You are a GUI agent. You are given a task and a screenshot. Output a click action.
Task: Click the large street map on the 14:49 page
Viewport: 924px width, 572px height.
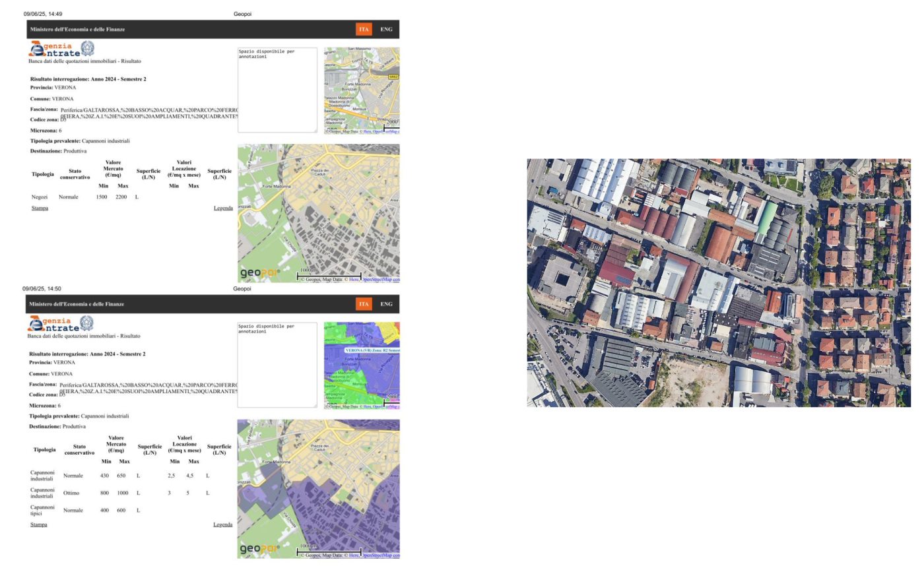318,213
